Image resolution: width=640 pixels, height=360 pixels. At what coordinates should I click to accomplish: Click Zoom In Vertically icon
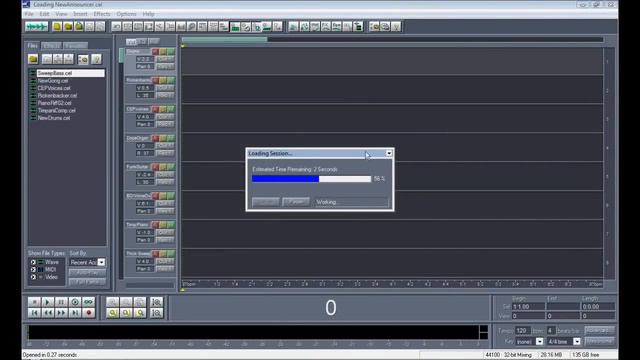156,302
